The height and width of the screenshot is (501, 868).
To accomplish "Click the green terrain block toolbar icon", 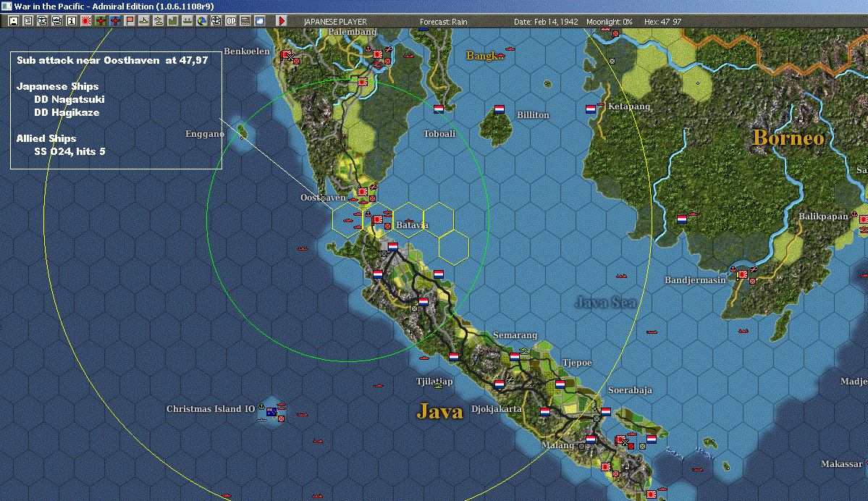I will pos(173,21).
